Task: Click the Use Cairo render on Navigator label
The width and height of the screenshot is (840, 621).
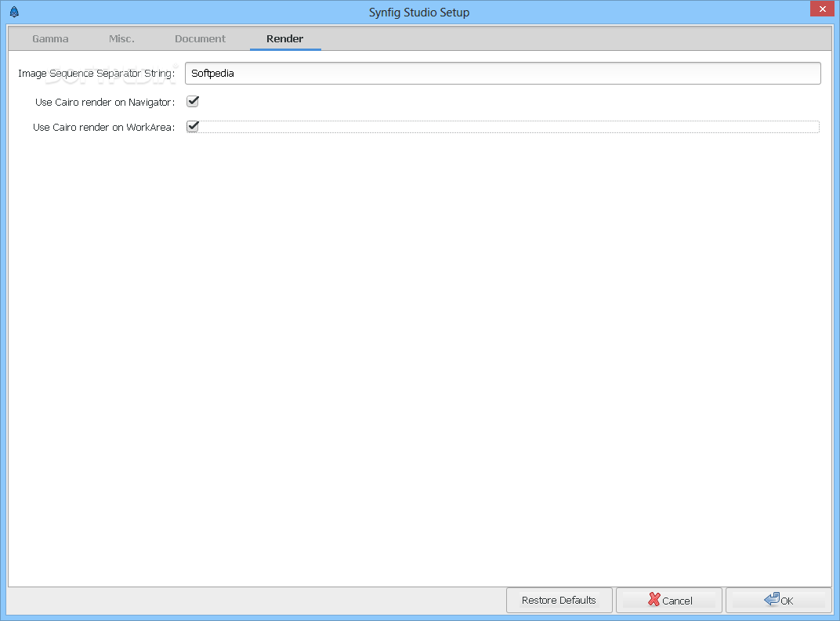Action: (x=105, y=103)
